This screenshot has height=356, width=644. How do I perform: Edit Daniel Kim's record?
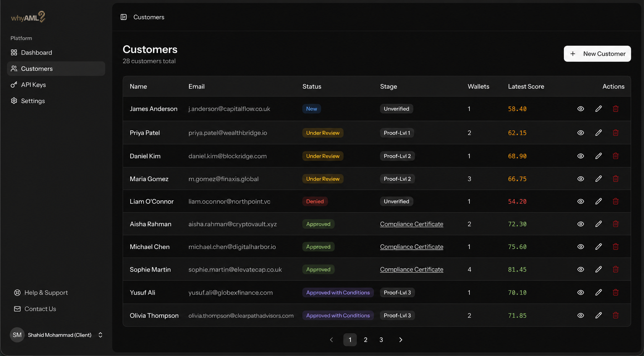pos(599,156)
